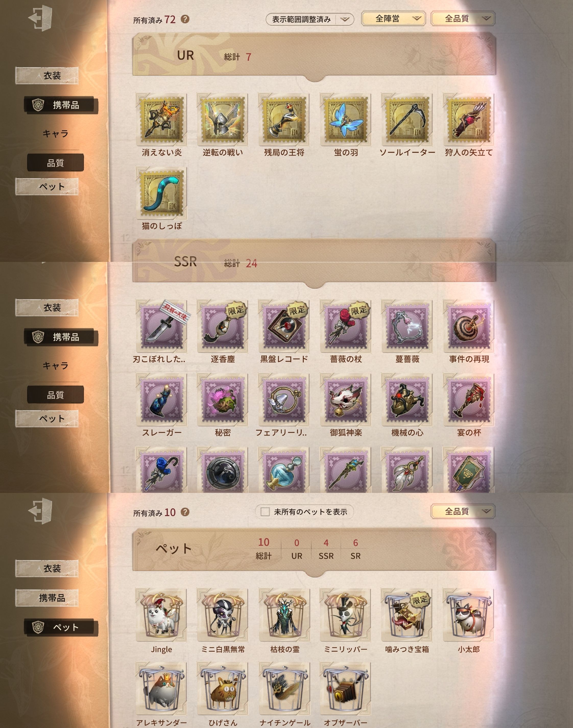Viewport: 573px width, 728px height.
Task: Select the 消えない炎 UR accessory icon
Action: click(161, 119)
